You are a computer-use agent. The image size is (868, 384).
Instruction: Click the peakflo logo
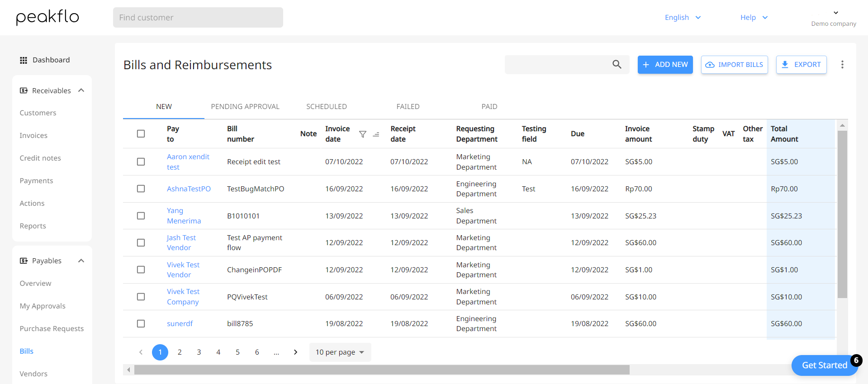(x=47, y=17)
